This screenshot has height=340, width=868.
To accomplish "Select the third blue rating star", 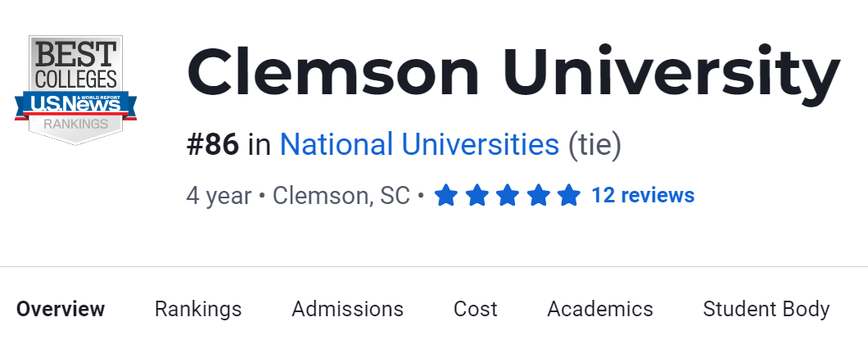I will tap(507, 196).
